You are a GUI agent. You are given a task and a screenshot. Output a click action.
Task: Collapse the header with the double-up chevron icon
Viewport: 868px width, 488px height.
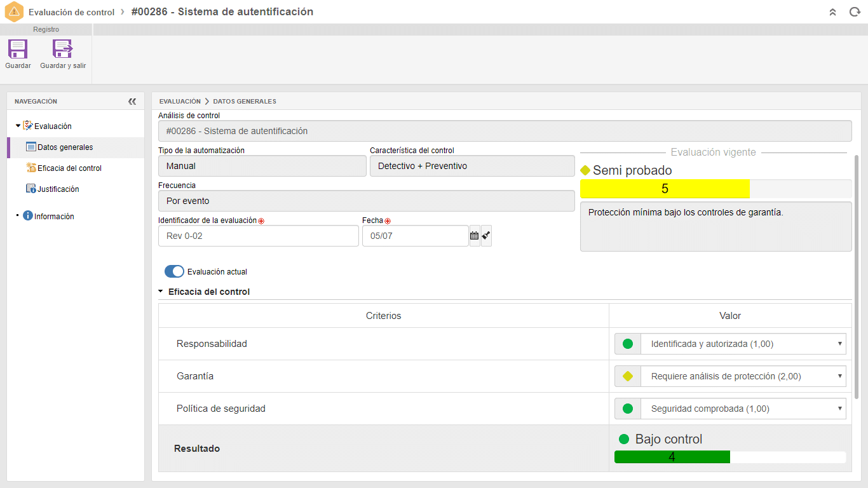pos(832,12)
